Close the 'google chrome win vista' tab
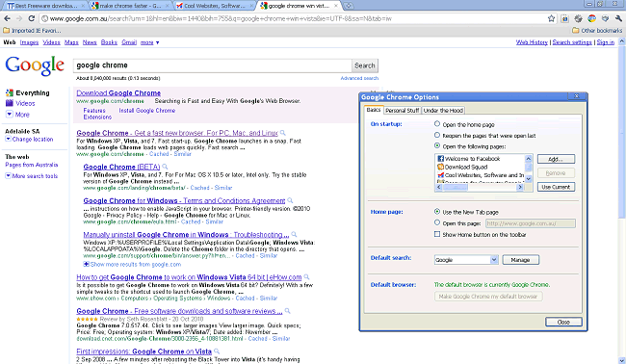This screenshot has width=626, height=364. (336, 6)
